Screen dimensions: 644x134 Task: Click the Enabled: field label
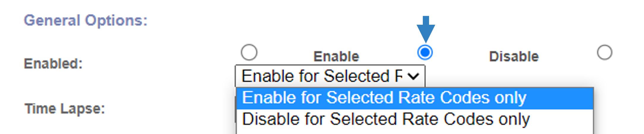(53, 63)
